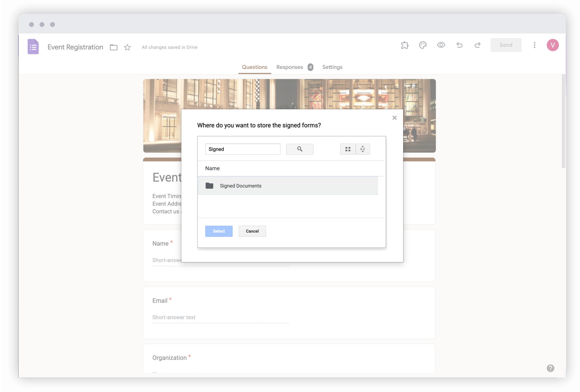This screenshot has width=580, height=392.
Task: Undo the last change
Action: pyautogui.click(x=459, y=45)
